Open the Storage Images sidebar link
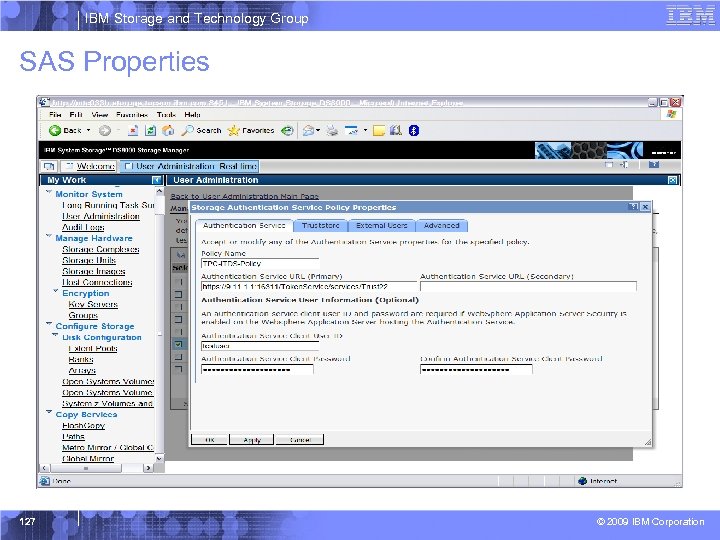The width and height of the screenshot is (720, 540). point(94,271)
